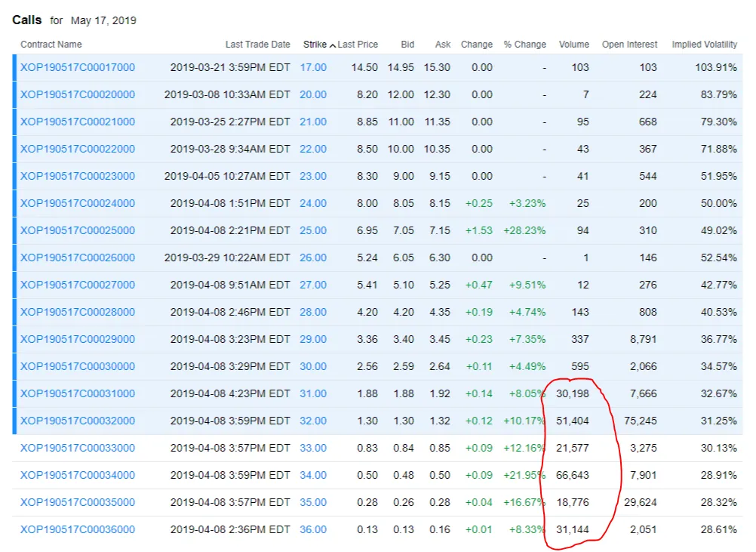Screen dimensions: 756x552
Task: Select the 34.00 strike price link
Action: point(313,475)
